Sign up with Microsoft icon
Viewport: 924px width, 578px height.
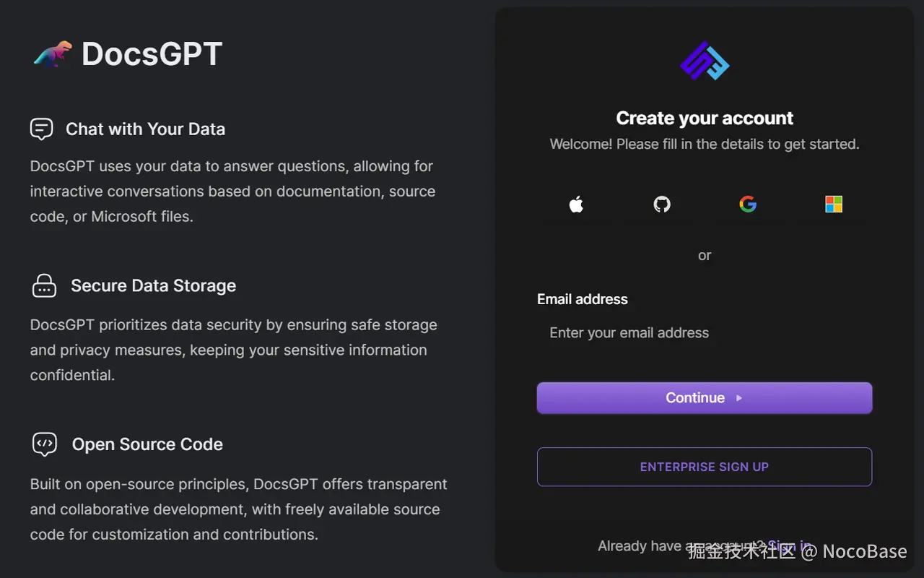(834, 204)
